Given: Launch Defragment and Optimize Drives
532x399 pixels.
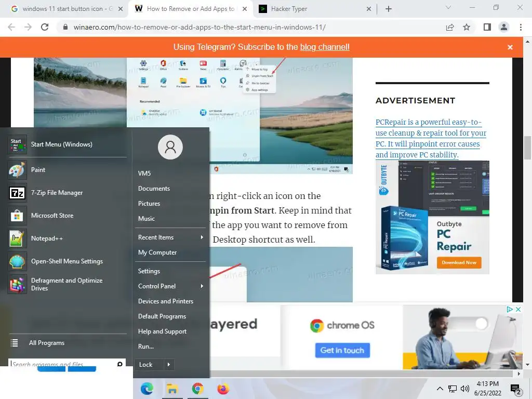Looking at the screenshot, I should pyautogui.click(x=67, y=284).
